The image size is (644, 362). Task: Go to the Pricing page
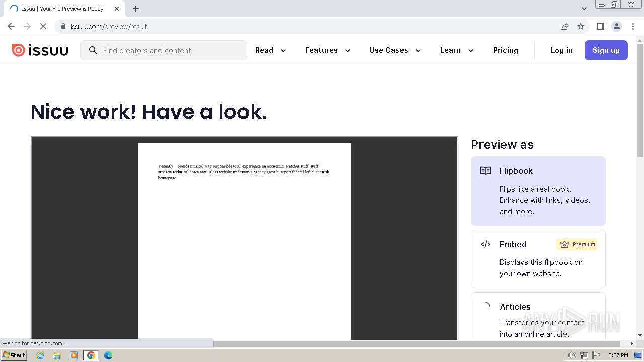point(506,50)
